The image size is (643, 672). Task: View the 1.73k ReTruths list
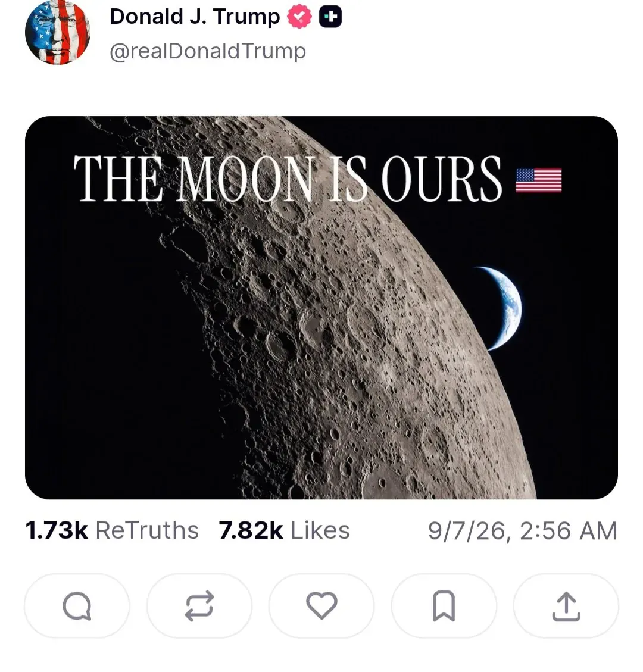click(x=112, y=530)
